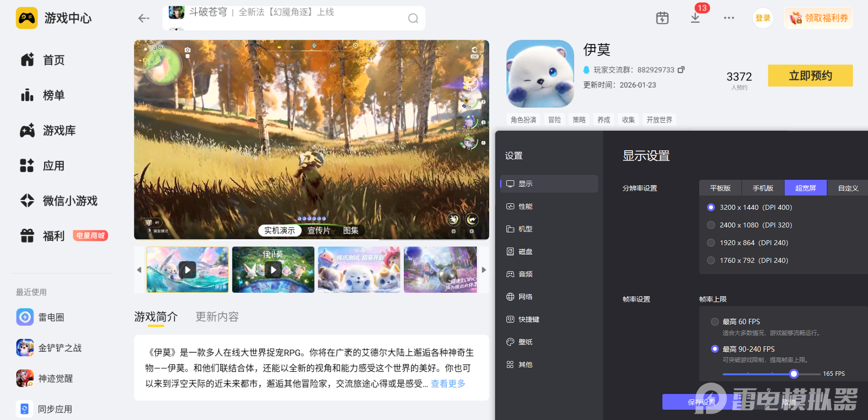Screen dimensions: 868x420
Task: Open the third screenshot thumbnail
Action: click(x=359, y=270)
